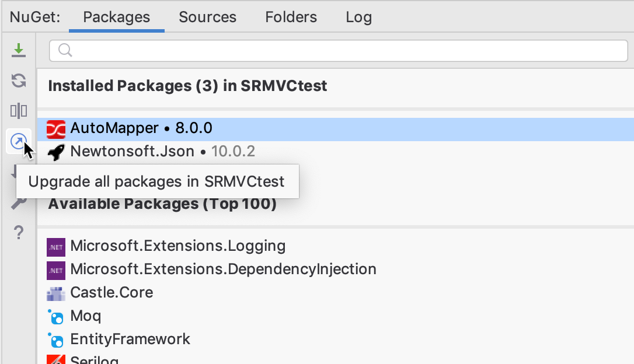Screen dimensions: 634x364
Task: Switch to the Folders tab
Action: point(291,17)
